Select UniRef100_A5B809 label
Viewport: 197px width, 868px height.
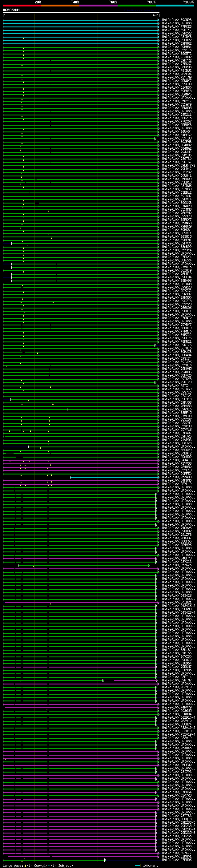point(177,179)
